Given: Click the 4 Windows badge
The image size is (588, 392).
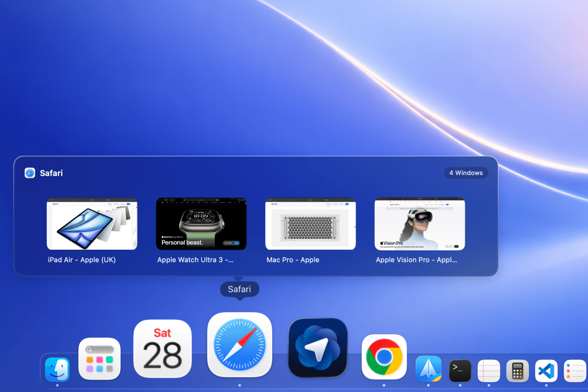Looking at the screenshot, I should (466, 173).
